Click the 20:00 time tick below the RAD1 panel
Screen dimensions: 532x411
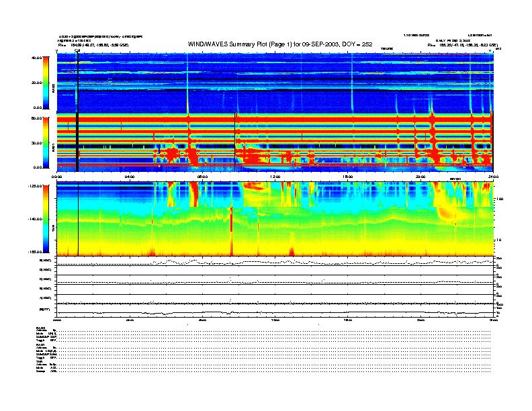420,177
